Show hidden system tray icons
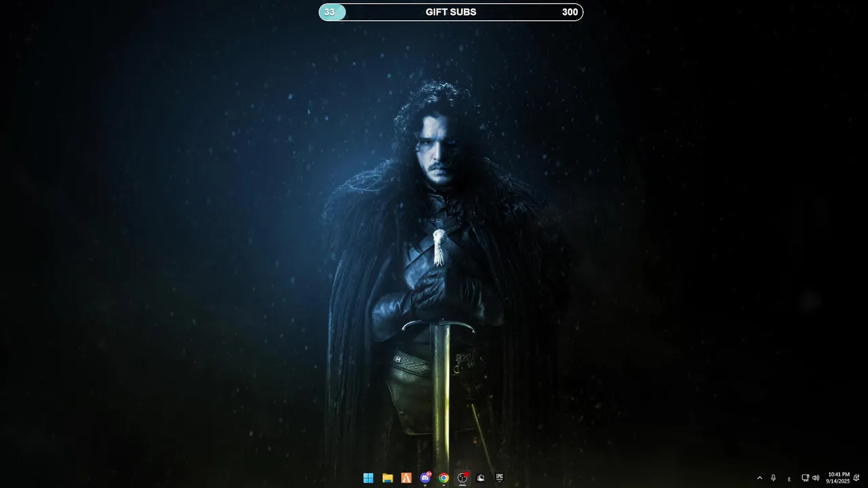 click(759, 478)
